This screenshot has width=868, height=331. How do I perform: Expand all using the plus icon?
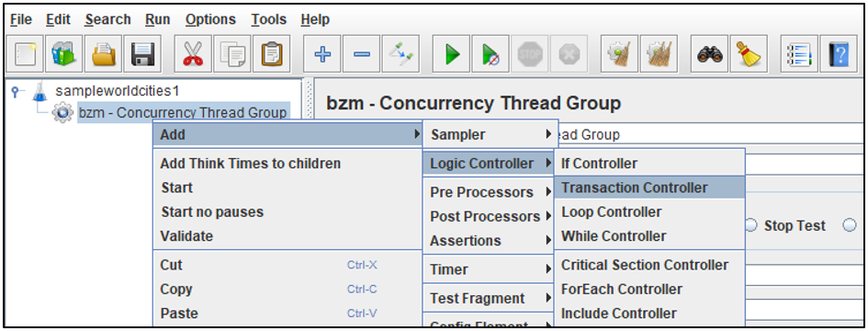click(x=322, y=54)
